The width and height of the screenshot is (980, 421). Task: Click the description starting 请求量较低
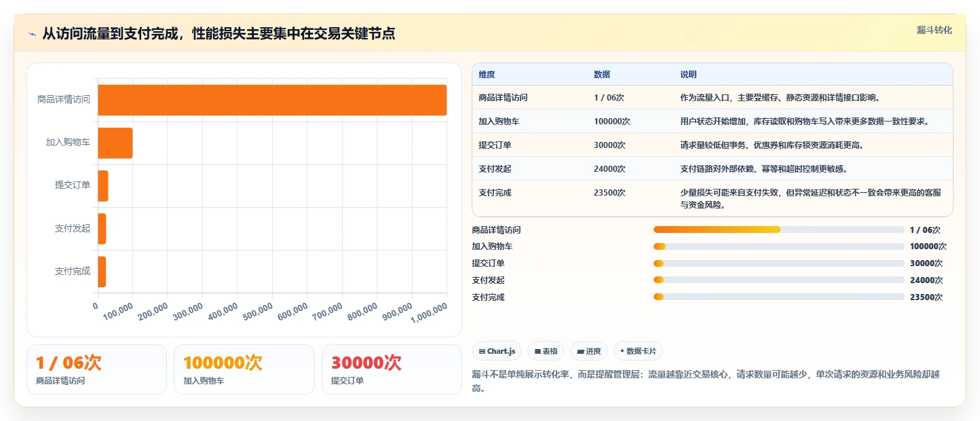[772, 145]
